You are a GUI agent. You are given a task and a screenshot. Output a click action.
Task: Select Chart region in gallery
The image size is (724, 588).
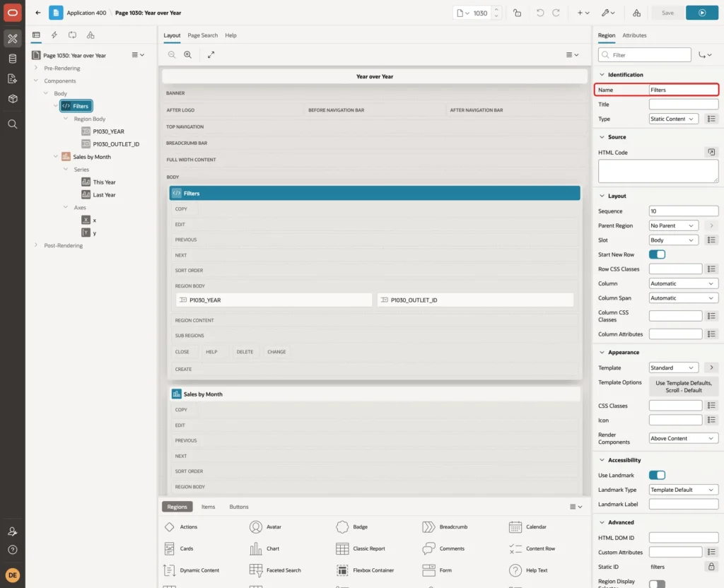click(264, 548)
